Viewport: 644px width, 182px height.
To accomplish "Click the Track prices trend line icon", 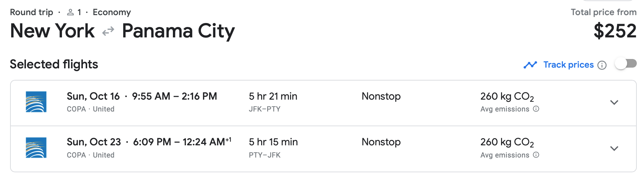I will pos(530,65).
